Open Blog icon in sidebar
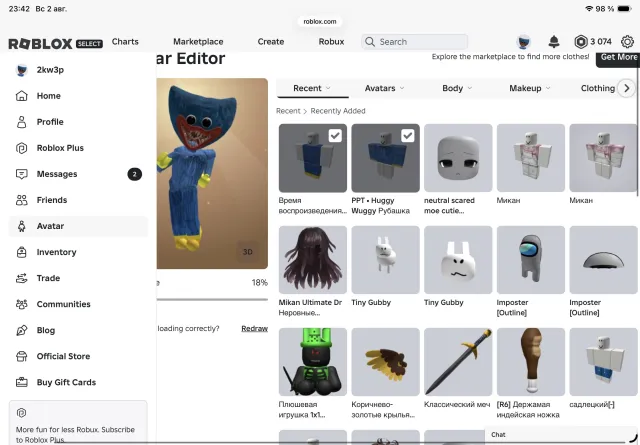The width and height of the screenshot is (640, 445). 22,330
